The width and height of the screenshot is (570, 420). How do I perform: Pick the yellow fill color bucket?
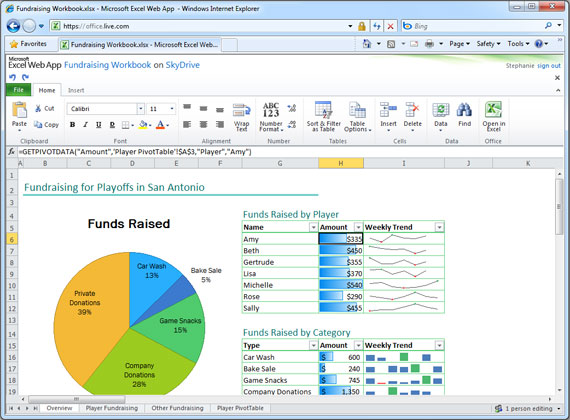point(143,125)
